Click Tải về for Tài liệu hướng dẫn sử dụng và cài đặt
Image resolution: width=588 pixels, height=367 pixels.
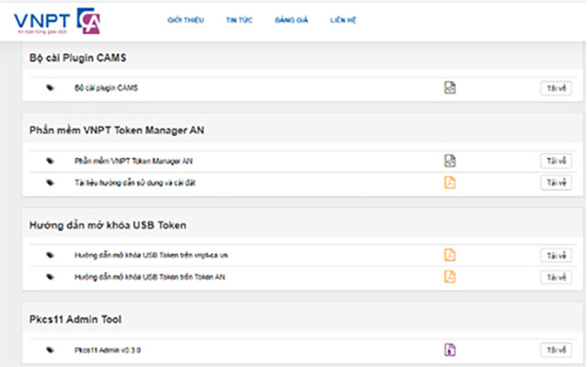pos(556,183)
